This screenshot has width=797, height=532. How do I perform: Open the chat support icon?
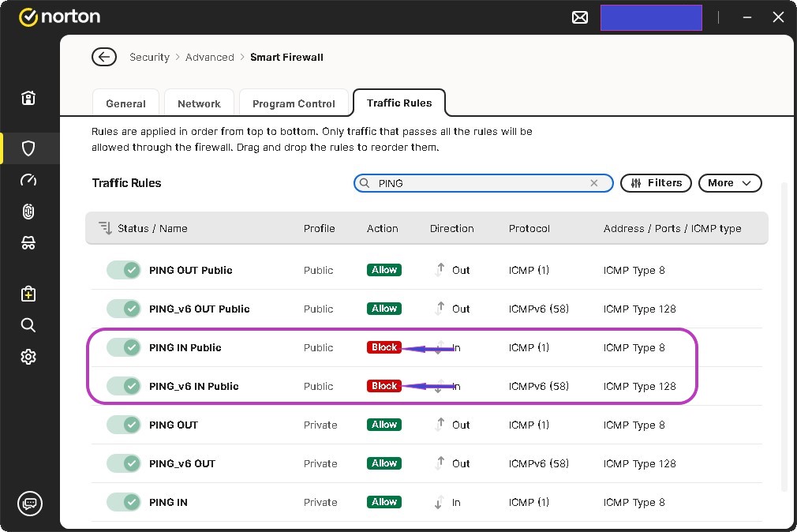click(x=30, y=503)
